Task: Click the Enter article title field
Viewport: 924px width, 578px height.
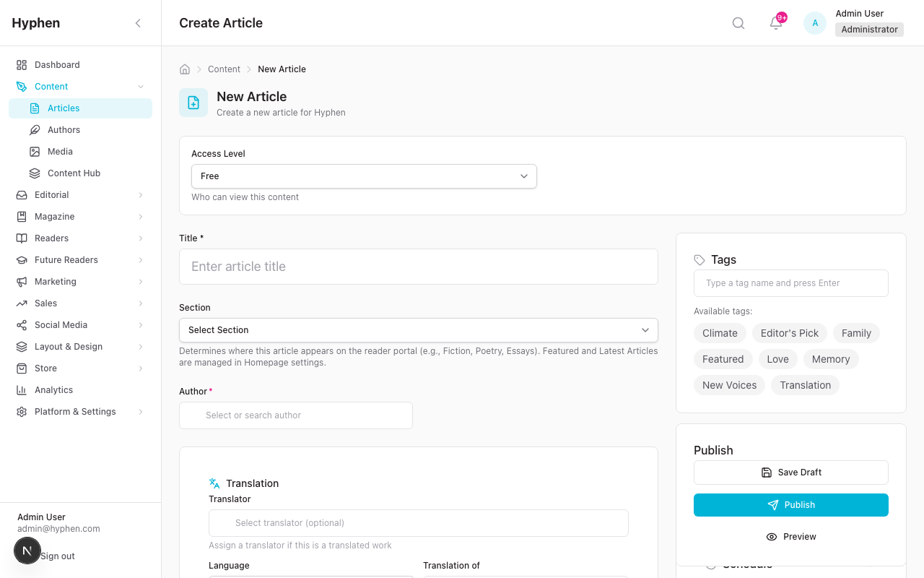Action: (x=418, y=267)
